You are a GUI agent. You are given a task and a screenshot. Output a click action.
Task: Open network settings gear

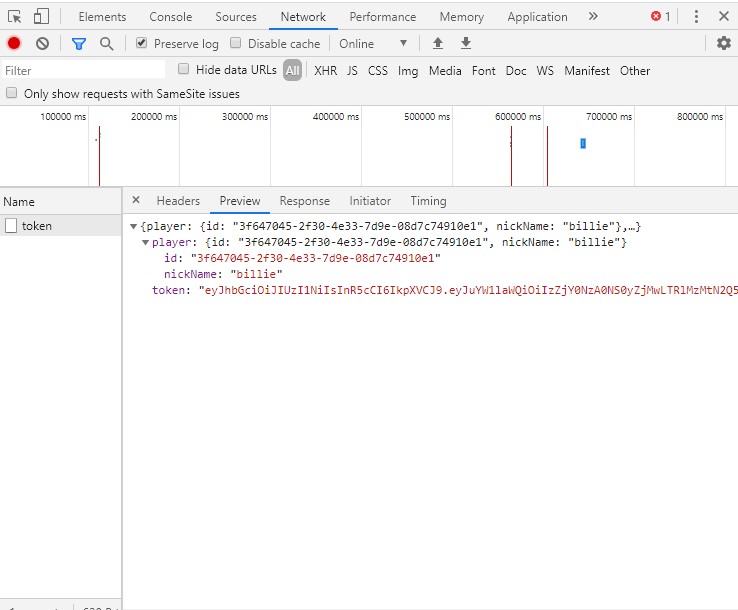pyautogui.click(x=723, y=43)
